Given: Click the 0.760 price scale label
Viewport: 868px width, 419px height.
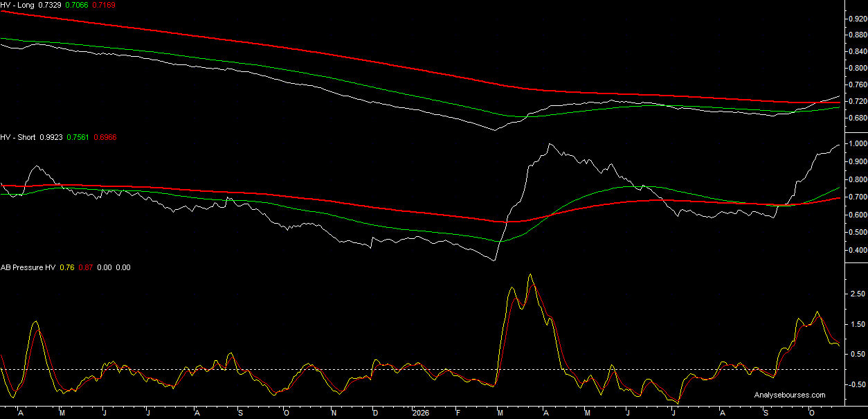Looking at the screenshot, I should tap(858, 85).
